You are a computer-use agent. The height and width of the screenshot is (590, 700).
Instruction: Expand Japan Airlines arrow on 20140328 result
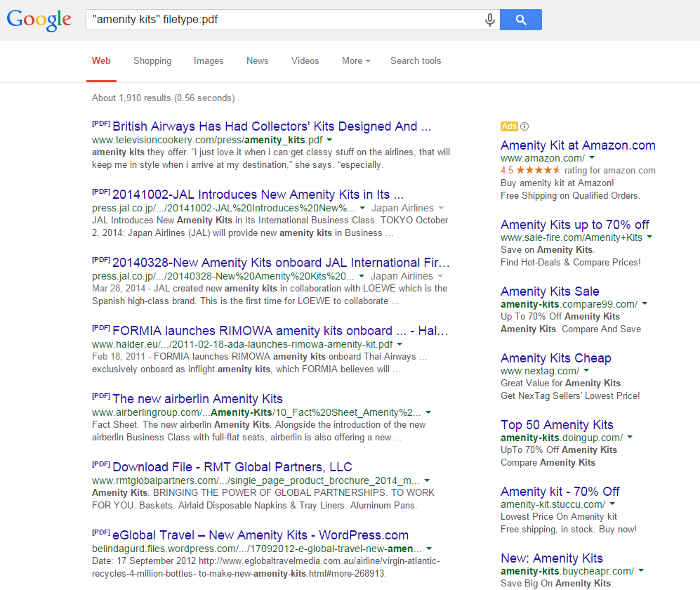coord(440,276)
